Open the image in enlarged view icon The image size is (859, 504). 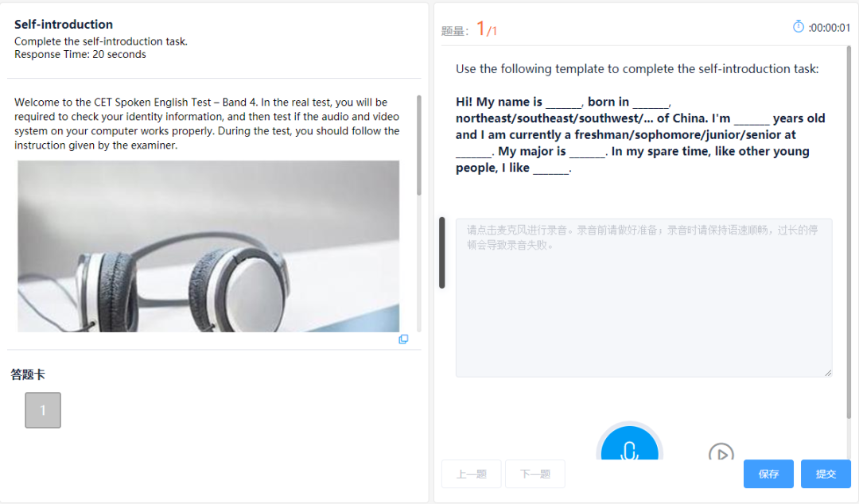point(403,339)
